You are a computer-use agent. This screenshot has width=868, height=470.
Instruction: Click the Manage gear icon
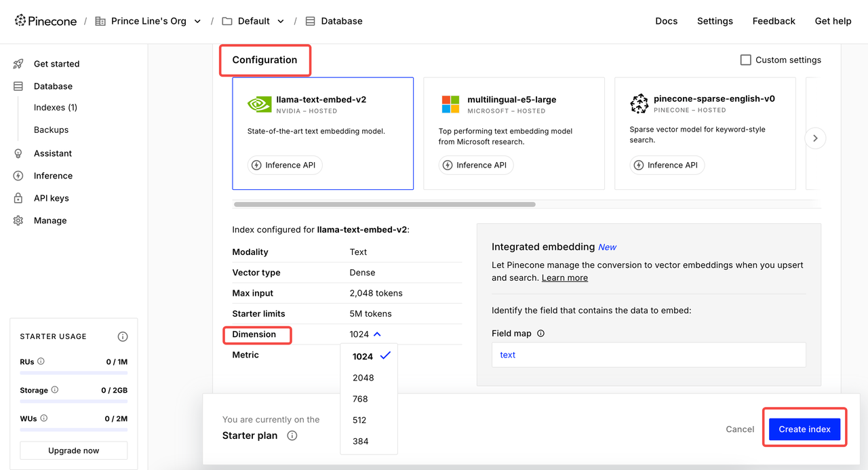18,220
